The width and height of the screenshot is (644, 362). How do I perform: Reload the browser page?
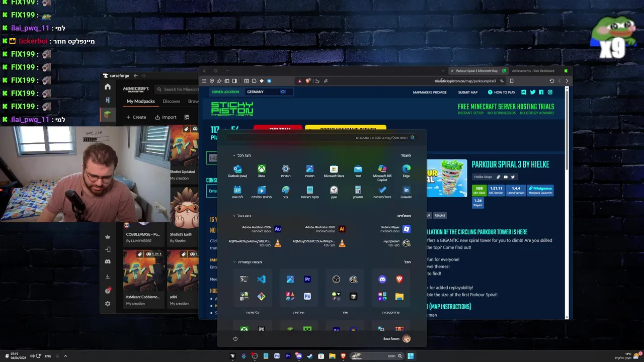click(552, 81)
